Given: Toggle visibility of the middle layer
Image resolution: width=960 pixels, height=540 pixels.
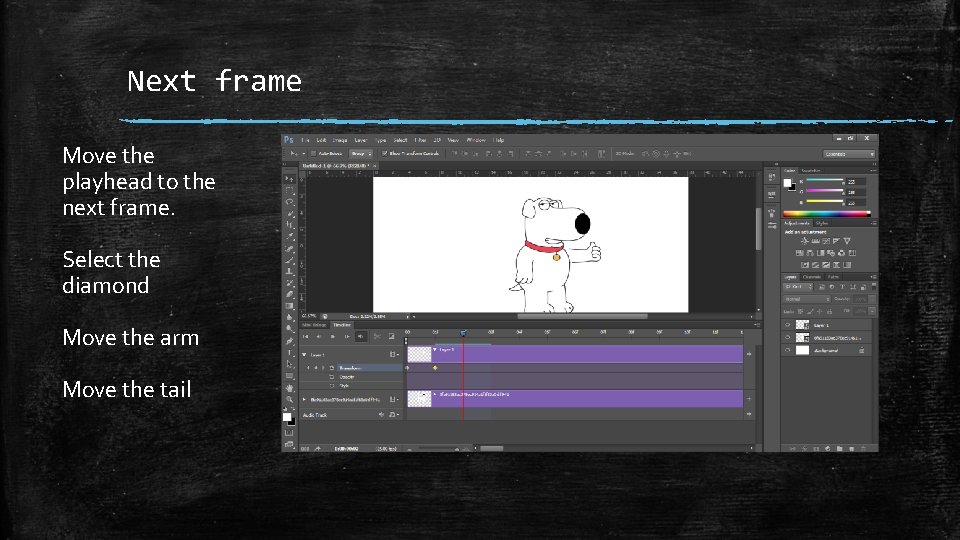Looking at the screenshot, I should (x=788, y=337).
